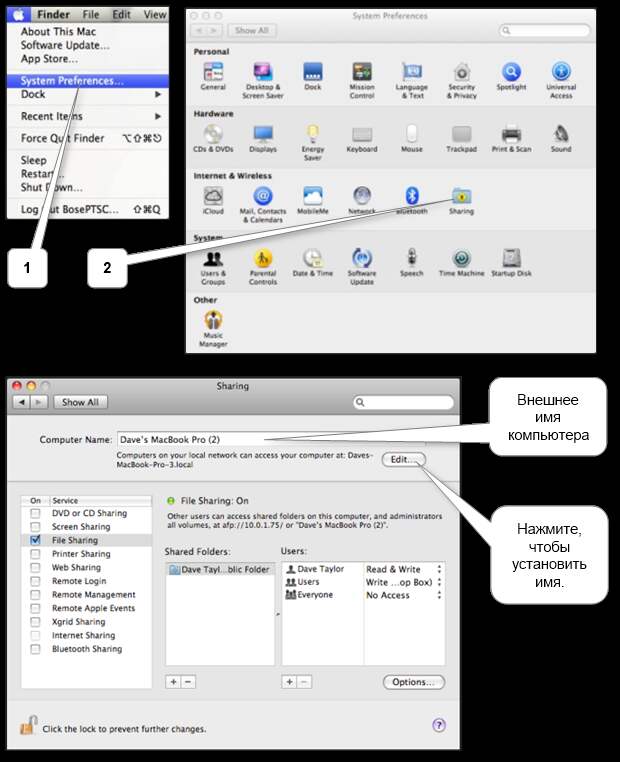Click the Computer Name field
This screenshot has width=620, height=762.
(271, 440)
